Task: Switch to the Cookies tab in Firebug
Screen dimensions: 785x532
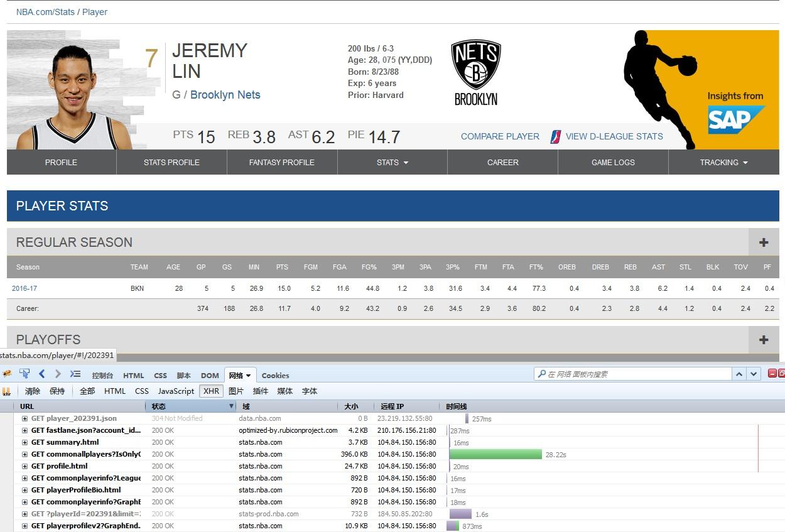Action: [275, 375]
